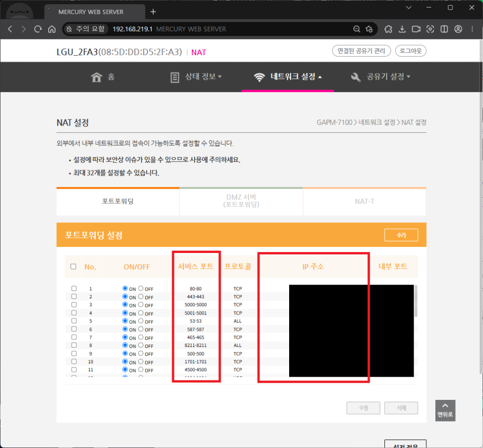This screenshot has height=448, width=483.
Task: Click the 8211-8211 service port cell
Action: [x=196, y=346]
